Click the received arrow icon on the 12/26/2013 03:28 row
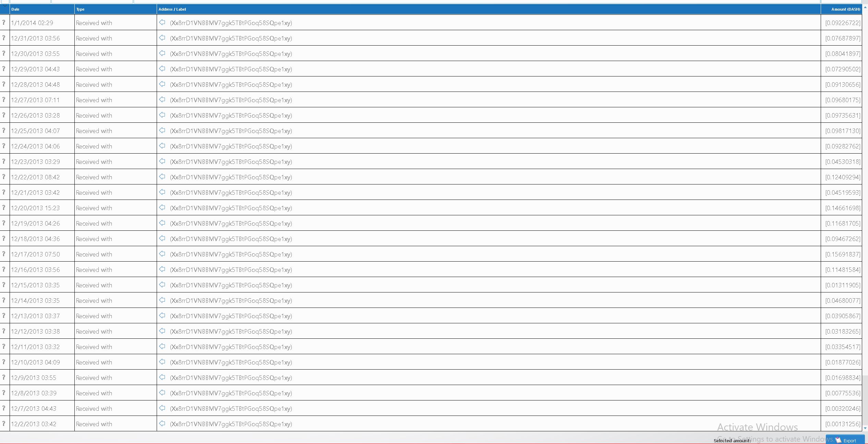The image size is (868, 444). [x=162, y=115]
